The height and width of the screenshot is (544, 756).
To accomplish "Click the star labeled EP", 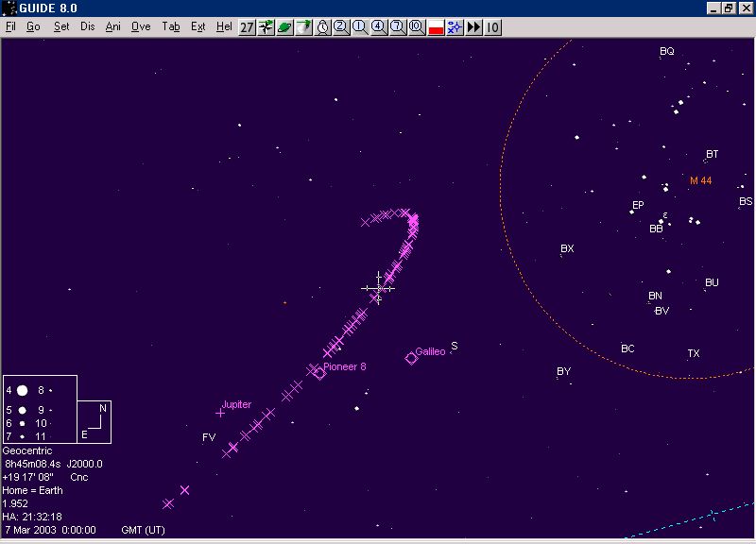I will pyautogui.click(x=638, y=205).
